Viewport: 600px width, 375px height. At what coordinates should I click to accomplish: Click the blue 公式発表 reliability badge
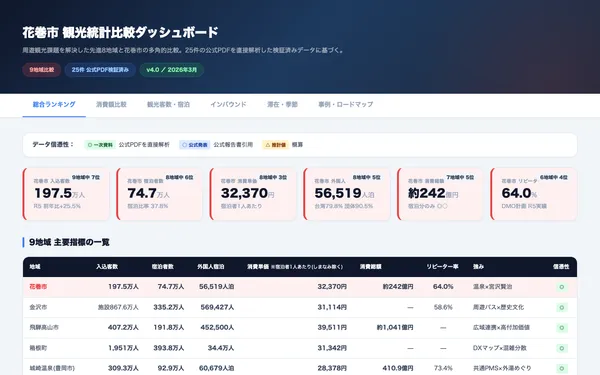pyautogui.click(x=195, y=145)
